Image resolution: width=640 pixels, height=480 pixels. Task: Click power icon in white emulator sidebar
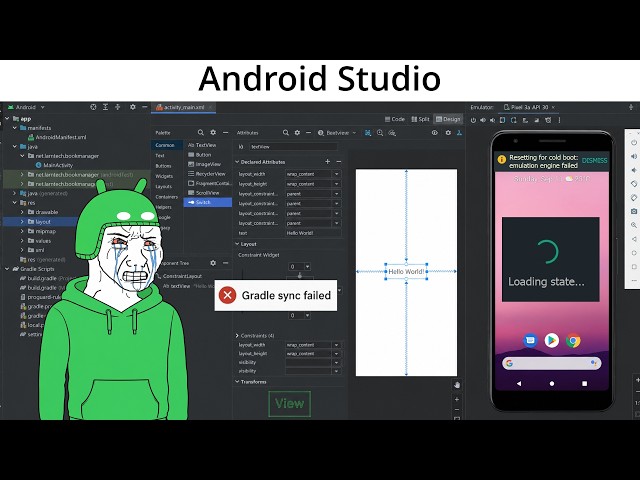tap(634, 142)
